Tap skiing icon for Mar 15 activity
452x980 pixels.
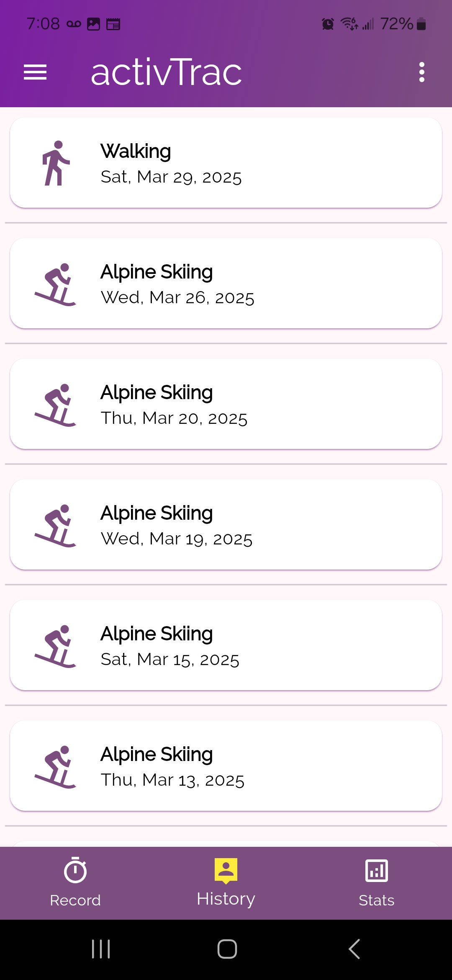coord(55,646)
